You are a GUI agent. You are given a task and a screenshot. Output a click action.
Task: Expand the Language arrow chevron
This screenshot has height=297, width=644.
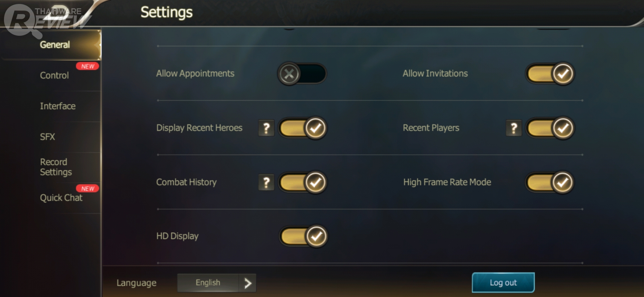coord(248,283)
